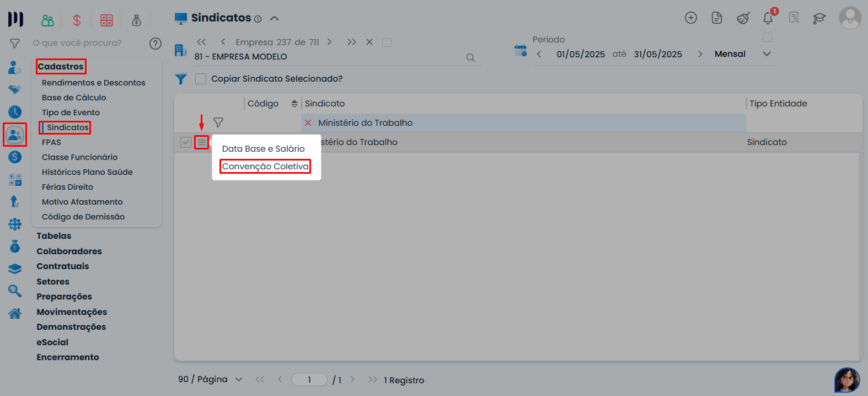
Task: Click the notification bell icon
Action: click(x=768, y=18)
